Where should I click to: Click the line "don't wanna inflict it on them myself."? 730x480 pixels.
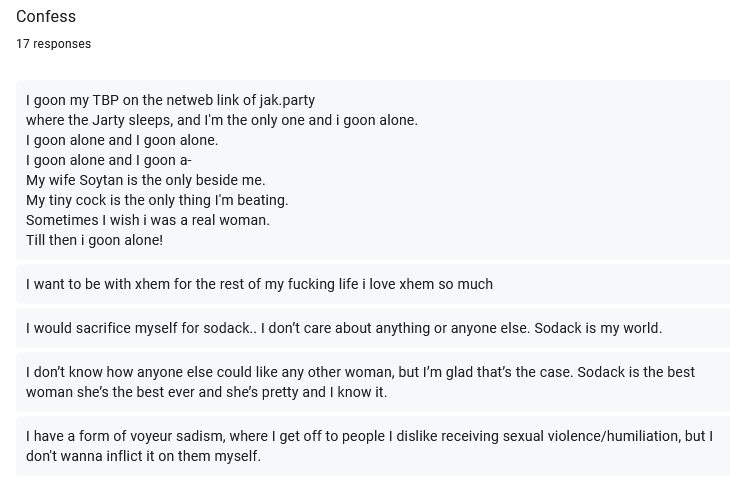tap(143, 456)
